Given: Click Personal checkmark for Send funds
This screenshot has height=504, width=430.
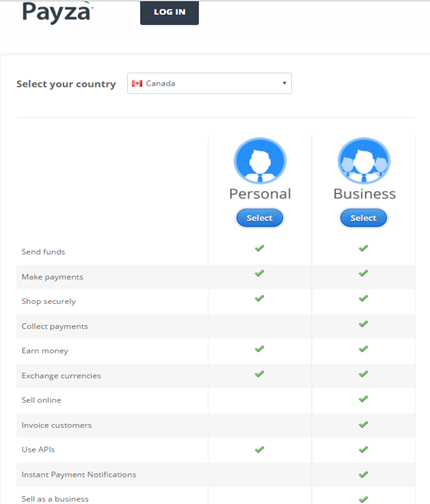Looking at the screenshot, I should (259, 248).
